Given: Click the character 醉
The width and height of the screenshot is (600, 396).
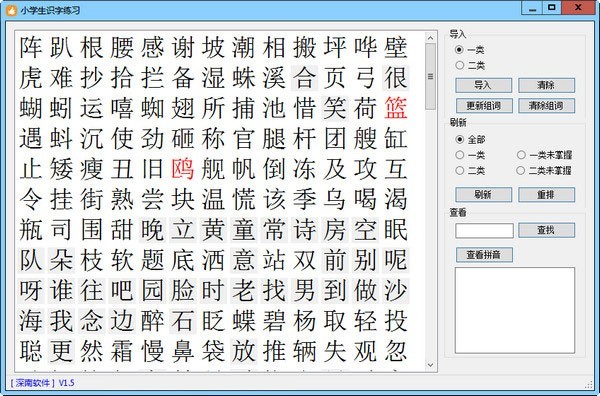Looking at the screenshot, I should [x=152, y=321].
